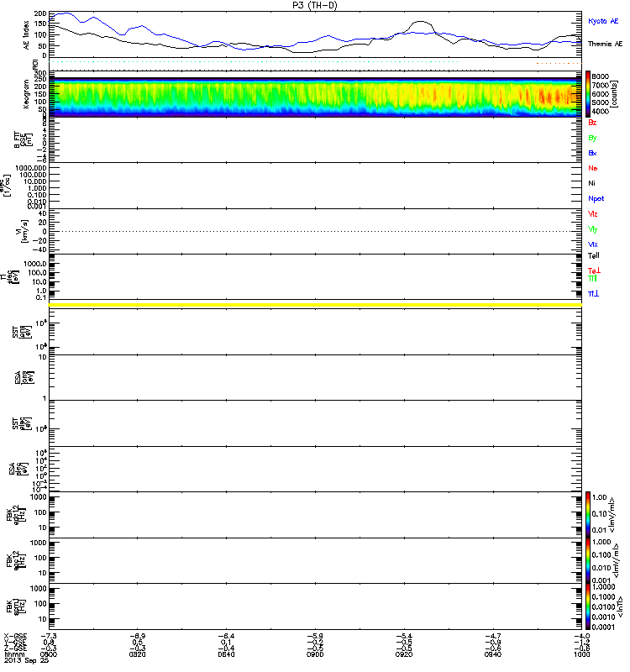Screen dimensions: 630x672
Task: Click the "X-GSE" axis row label
Action: pyautogui.click(x=16, y=637)
